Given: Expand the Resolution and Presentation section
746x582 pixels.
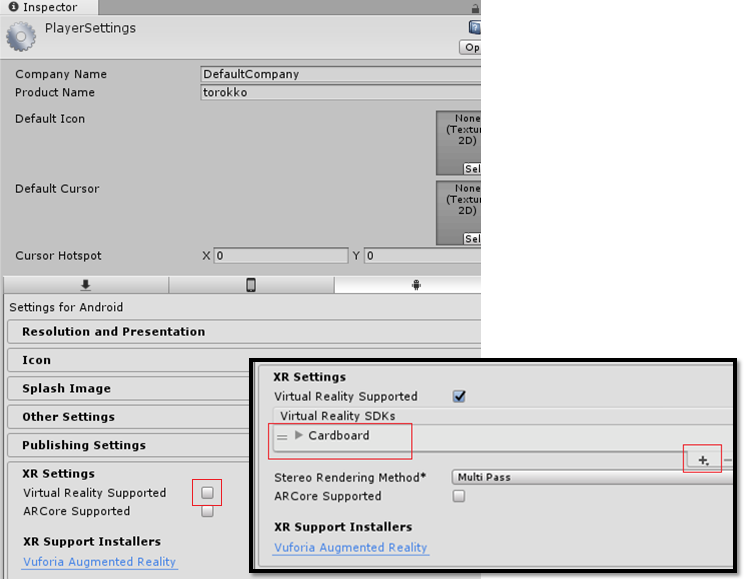Looking at the screenshot, I should (x=113, y=332).
